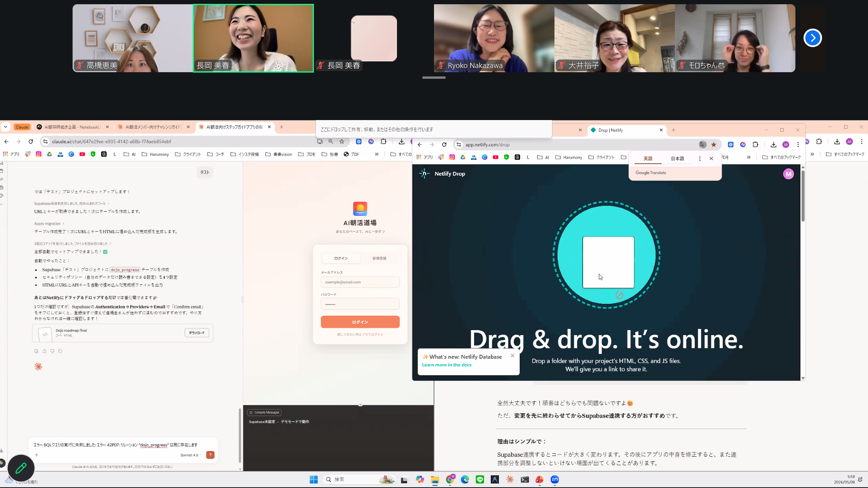The image size is (868, 488).
Task: Show more bookmarks chevron in Claude window
Action: 377,154
